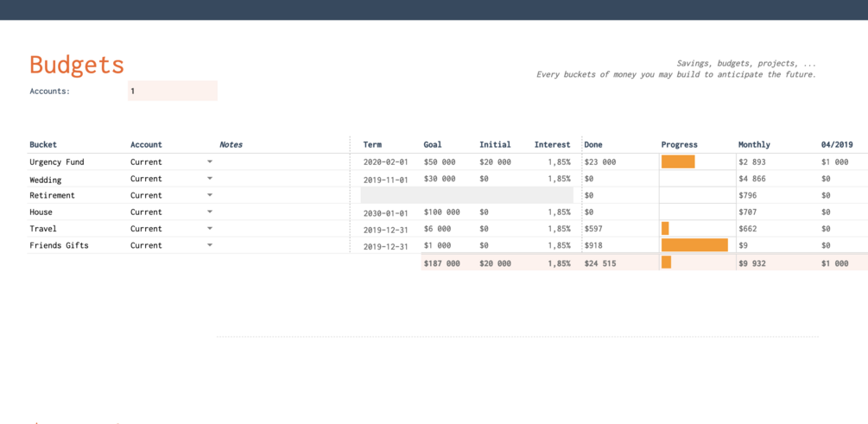The width and height of the screenshot is (868, 424).
Task: Click the Budgets page title
Action: click(x=76, y=64)
